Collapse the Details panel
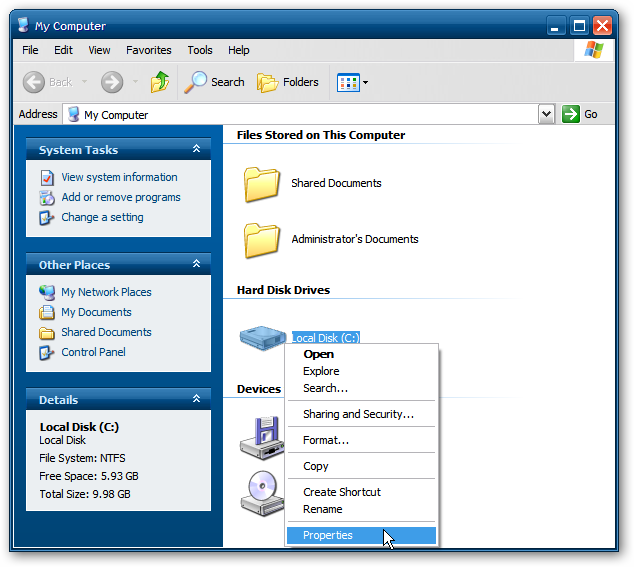The image size is (634, 567). click(x=197, y=399)
